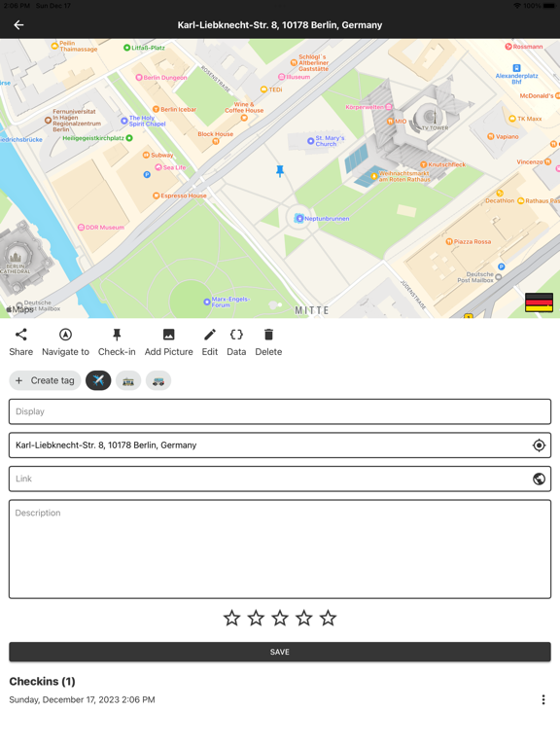
Task: Click the address field with Karl-Liebknecht-Str. 8
Action: point(280,445)
